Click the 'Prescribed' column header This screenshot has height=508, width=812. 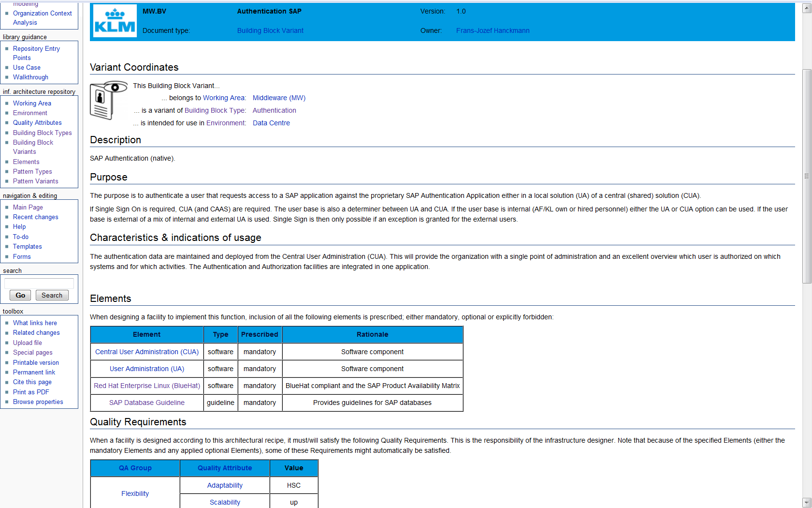260,334
